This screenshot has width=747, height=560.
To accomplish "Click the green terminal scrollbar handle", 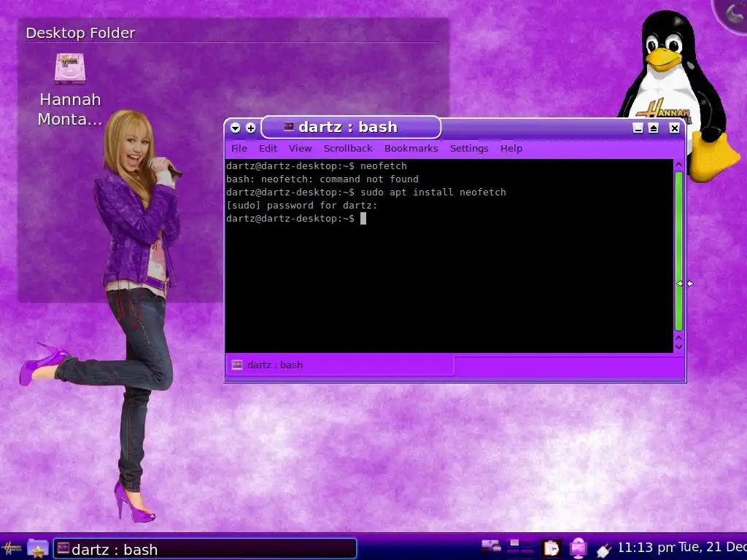I will point(679,252).
